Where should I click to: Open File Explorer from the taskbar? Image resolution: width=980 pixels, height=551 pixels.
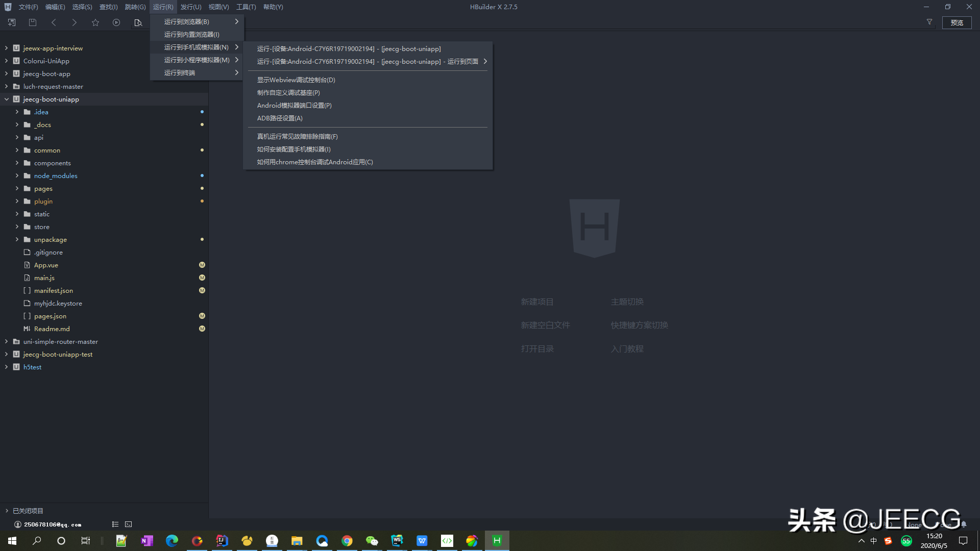[297, 541]
